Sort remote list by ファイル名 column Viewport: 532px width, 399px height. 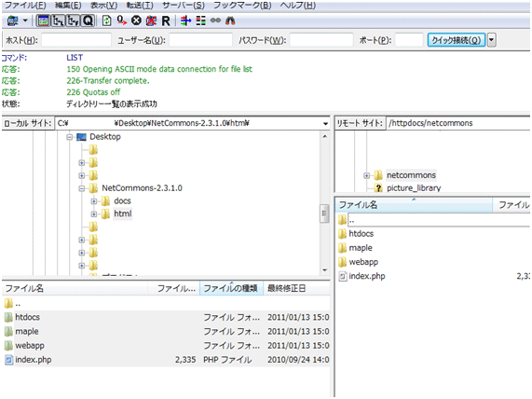click(414, 205)
